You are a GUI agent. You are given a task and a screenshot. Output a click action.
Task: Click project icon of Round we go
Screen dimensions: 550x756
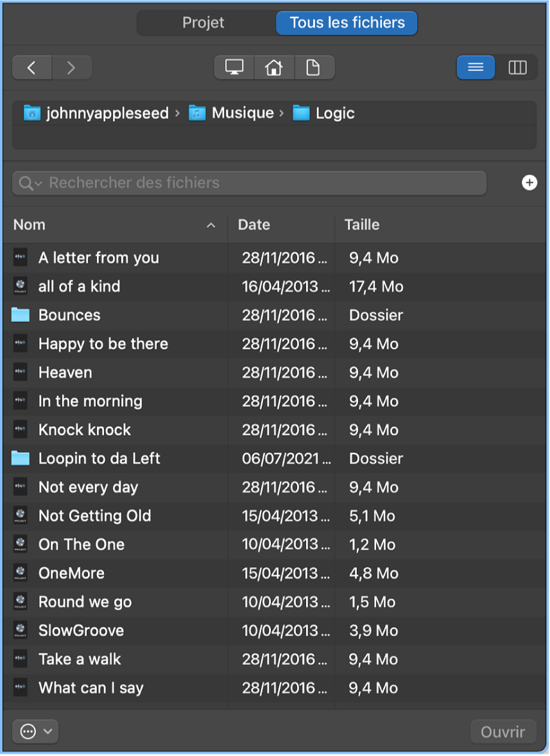click(21, 602)
